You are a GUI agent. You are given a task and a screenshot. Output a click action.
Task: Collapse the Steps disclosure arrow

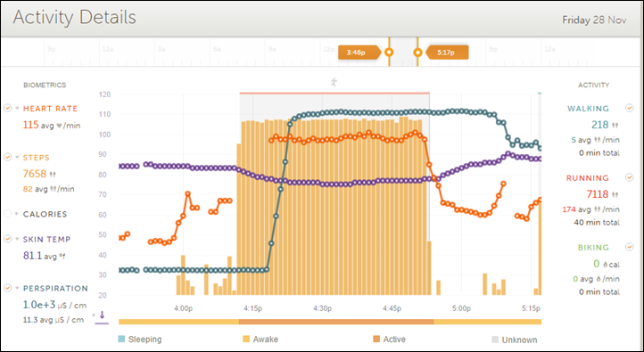(17, 158)
